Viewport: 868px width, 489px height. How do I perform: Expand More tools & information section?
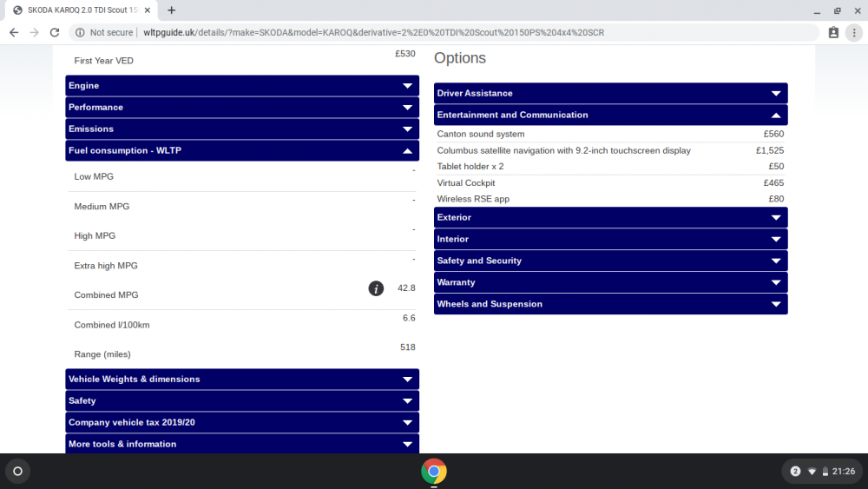[x=242, y=444]
